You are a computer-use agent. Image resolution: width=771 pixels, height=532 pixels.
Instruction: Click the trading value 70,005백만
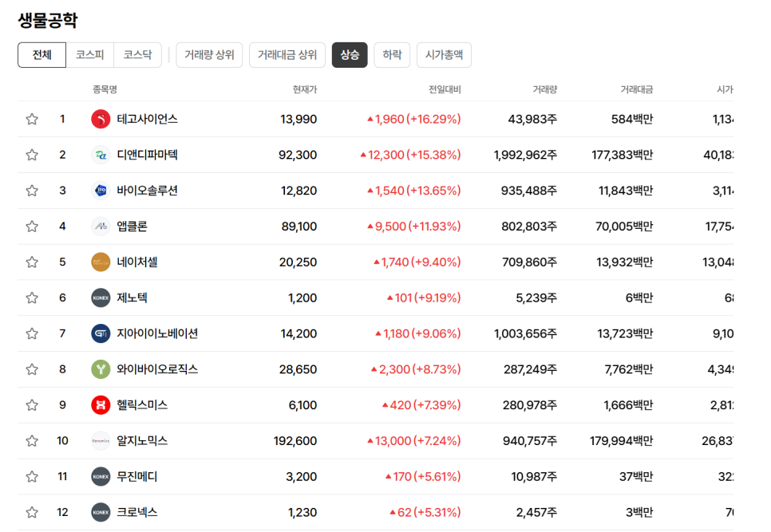(x=624, y=227)
